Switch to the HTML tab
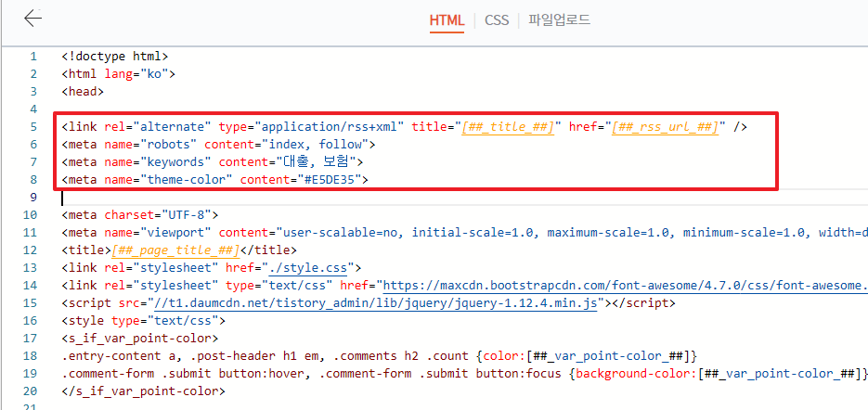Viewport: 868px width, 410px height. (x=447, y=20)
